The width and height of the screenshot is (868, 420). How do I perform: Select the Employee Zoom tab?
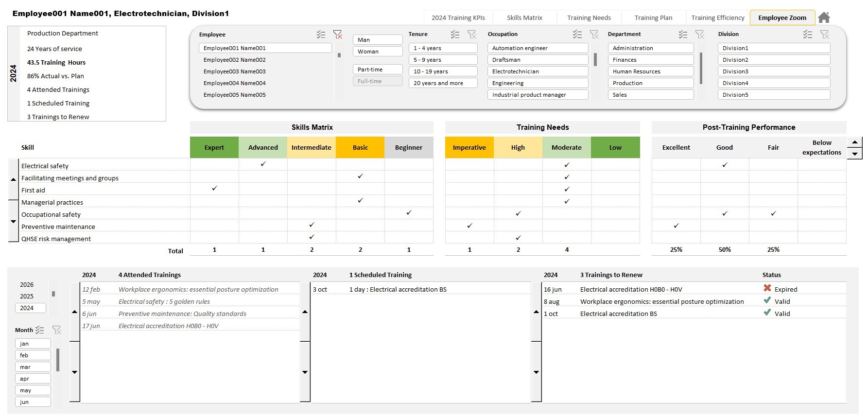click(x=782, y=17)
